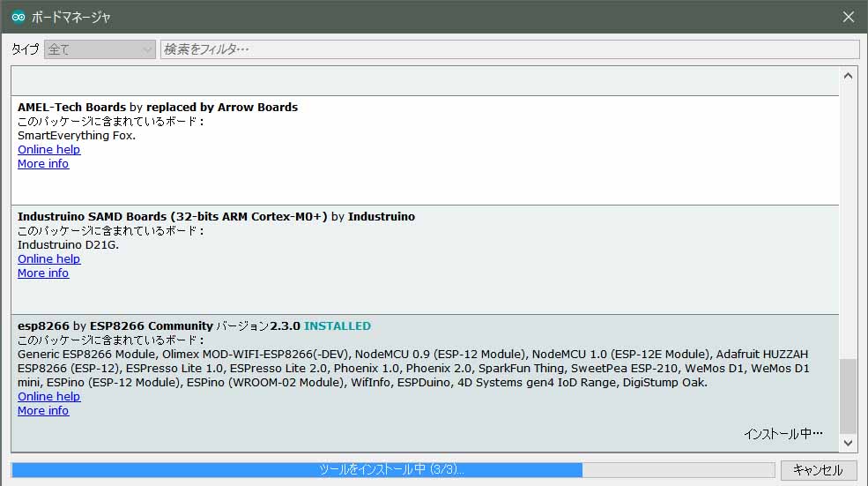The image size is (868, 486).
Task: Open More info for esp8266 package
Action: [x=43, y=411]
